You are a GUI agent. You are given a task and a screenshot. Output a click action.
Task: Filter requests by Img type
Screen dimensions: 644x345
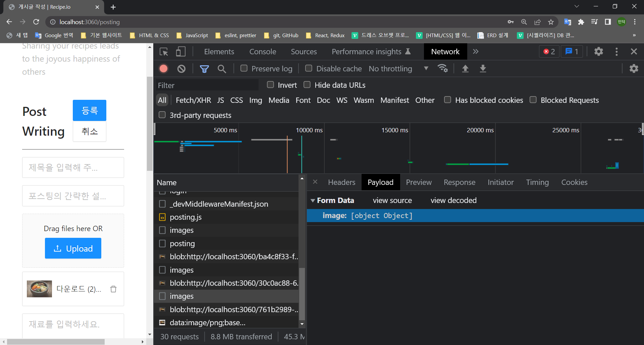[x=256, y=100]
